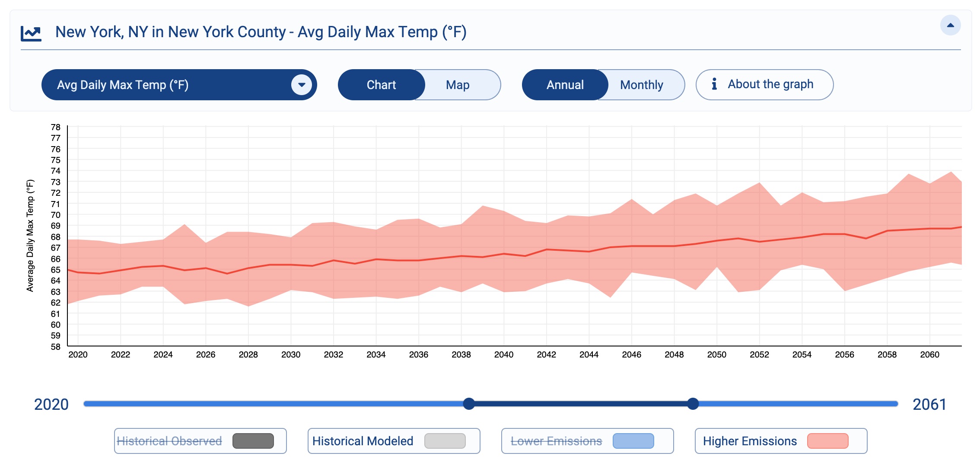Select Monthly data display

pyautogui.click(x=641, y=85)
